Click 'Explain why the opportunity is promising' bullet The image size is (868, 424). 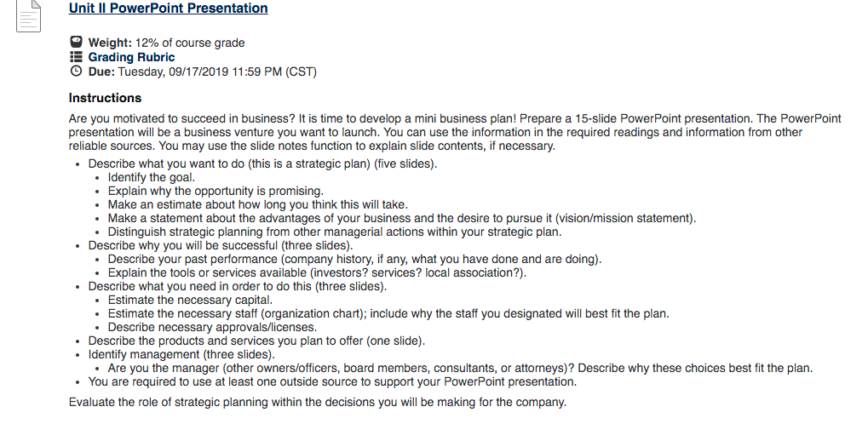point(216,191)
